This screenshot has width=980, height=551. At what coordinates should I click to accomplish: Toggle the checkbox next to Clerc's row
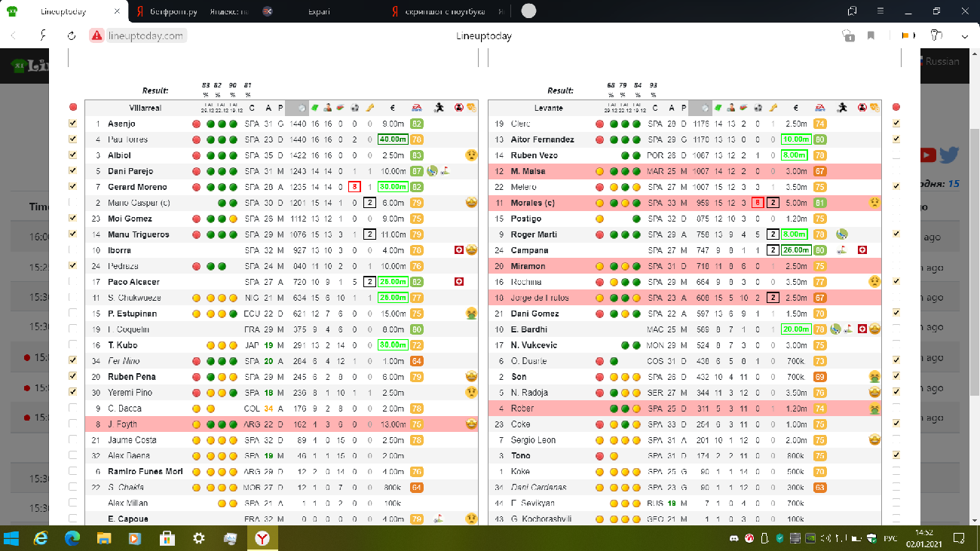[896, 124]
